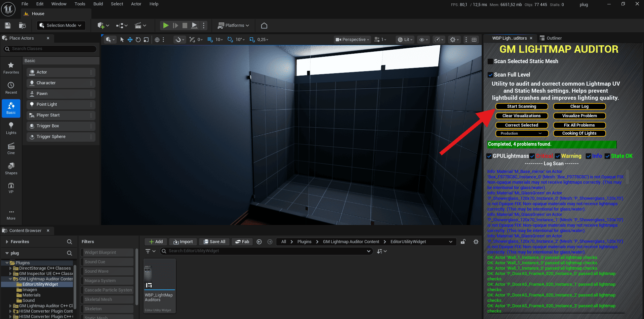644x319 pixels.
Task: Switch to the Outliner tab
Action: (x=554, y=38)
